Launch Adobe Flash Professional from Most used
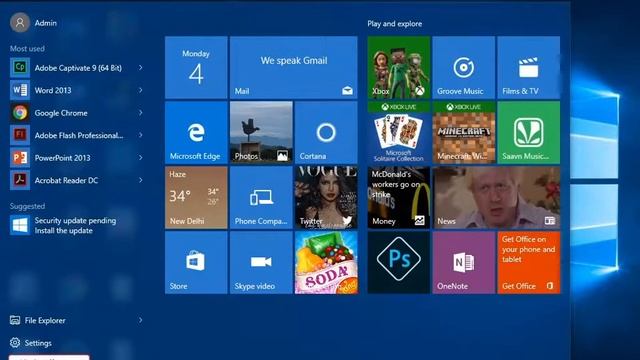The width and height of the screenshot is (640, 360). click(78, 135)
